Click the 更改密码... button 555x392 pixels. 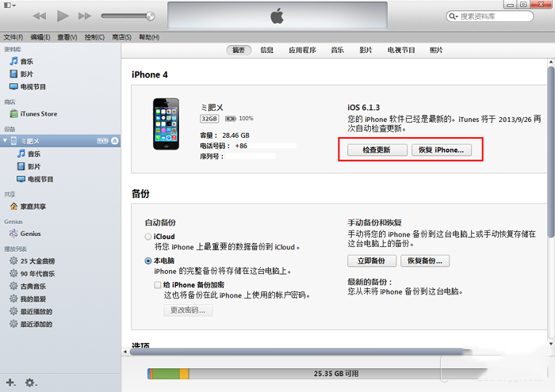tap(188, 310)
